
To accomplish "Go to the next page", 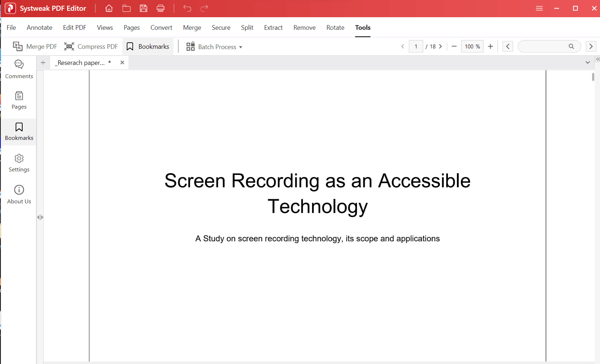I will pos(440,46).
